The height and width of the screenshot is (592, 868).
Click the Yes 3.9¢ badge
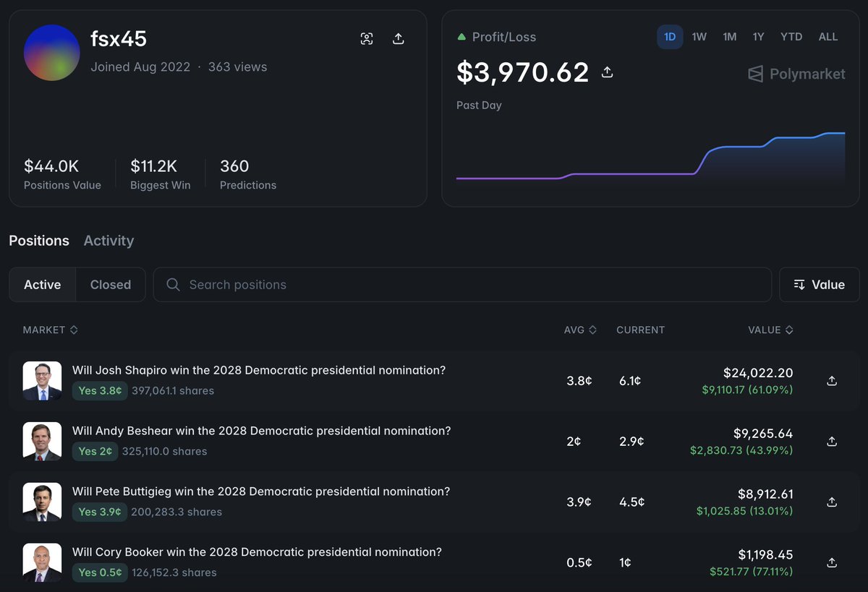tap(100, 512)
